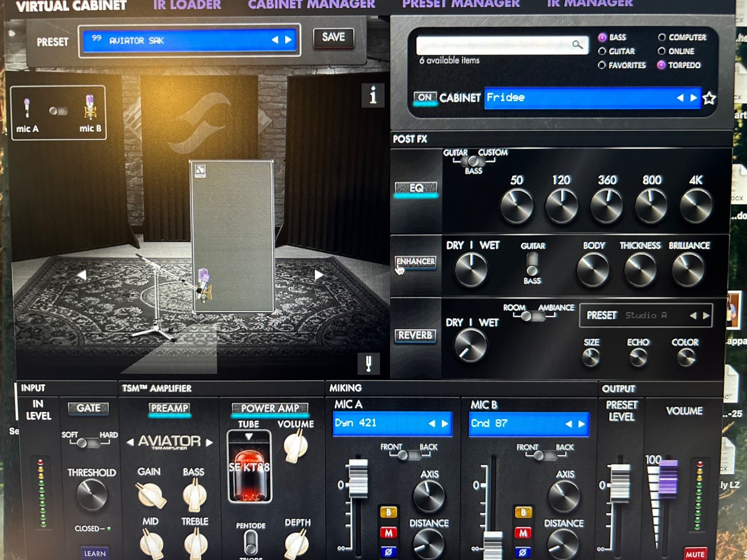This screenshot has width=747, height=560.
Task: Toggle the cabinet ON switch
Action: point(425,98)
